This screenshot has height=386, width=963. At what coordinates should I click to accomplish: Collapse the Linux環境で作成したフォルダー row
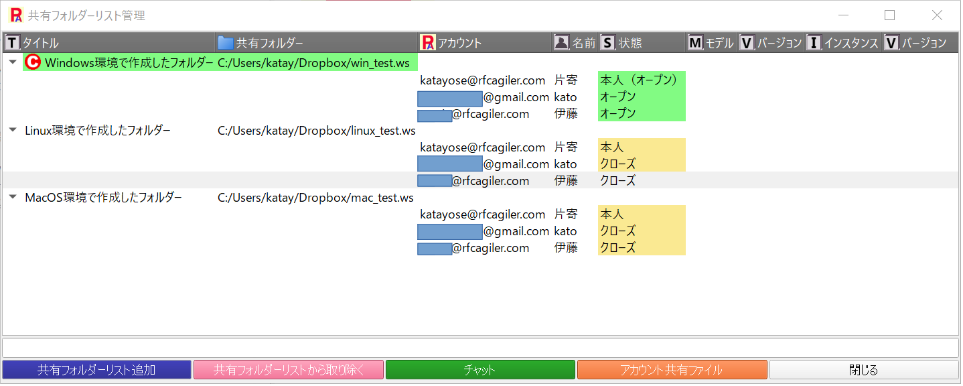13,130
